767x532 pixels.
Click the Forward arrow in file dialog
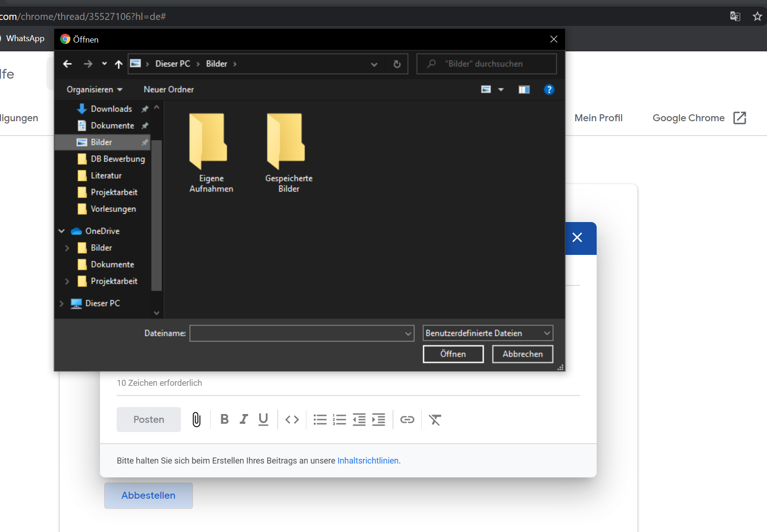[88, 64]
